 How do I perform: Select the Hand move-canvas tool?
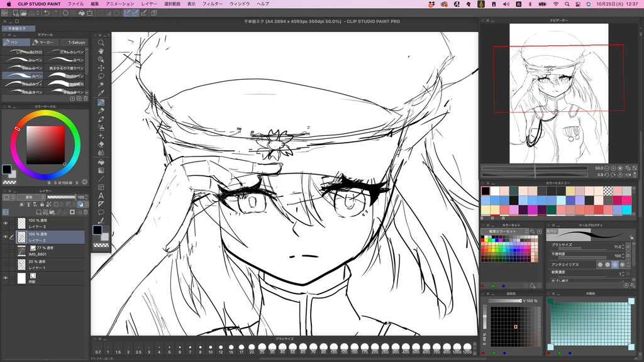pyautogui.click(x=101, y=51)
